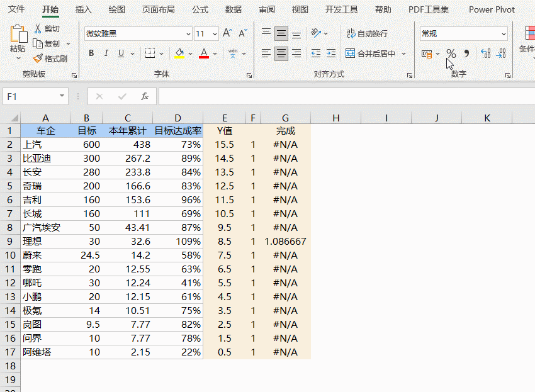
Task: Switch to Power Pivot tab
Action: [492, 9]
